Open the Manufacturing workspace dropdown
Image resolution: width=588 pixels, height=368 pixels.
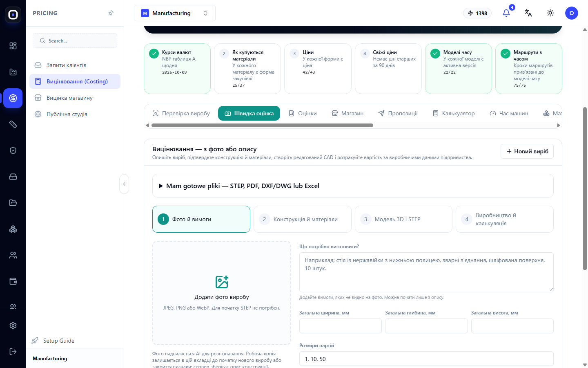click(x=175, y=13)
